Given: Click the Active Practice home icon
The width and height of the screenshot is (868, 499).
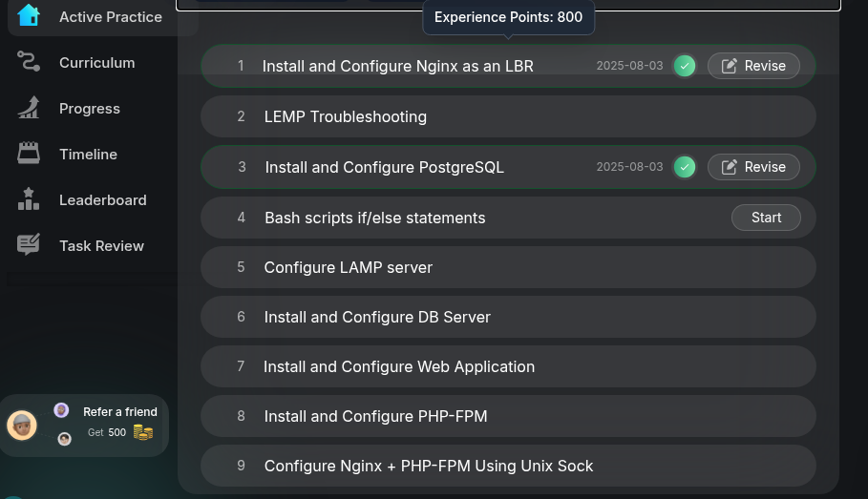Looking at the screenshot, I should coord(29,16).
